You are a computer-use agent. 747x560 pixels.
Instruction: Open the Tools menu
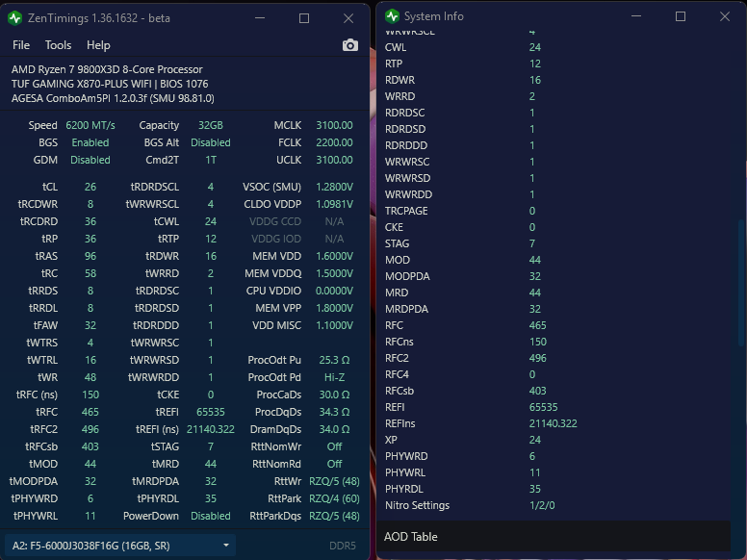pos(58,45)
